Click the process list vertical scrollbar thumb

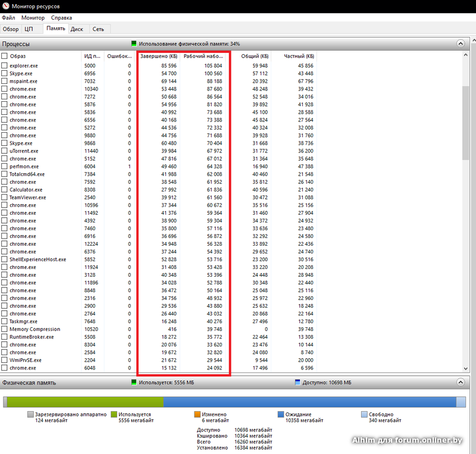pos(466,123)
